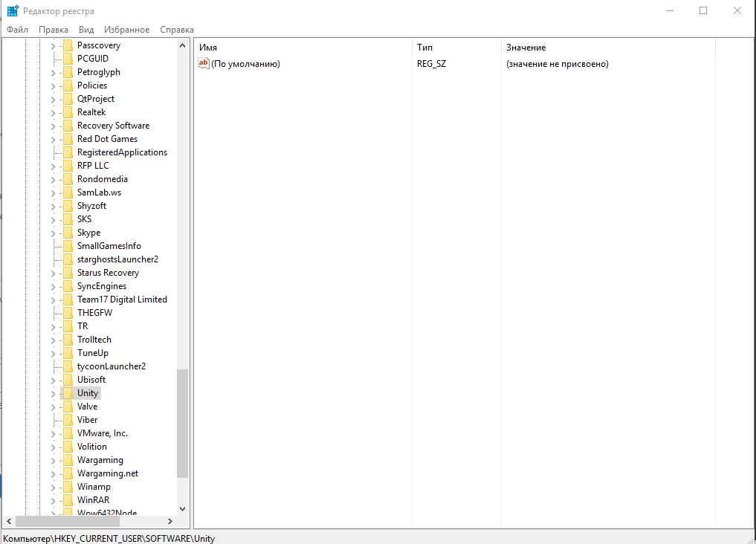756x544 pixels.
Task: Expand the Wargaming.net key
Action: (x=53, y=474)
